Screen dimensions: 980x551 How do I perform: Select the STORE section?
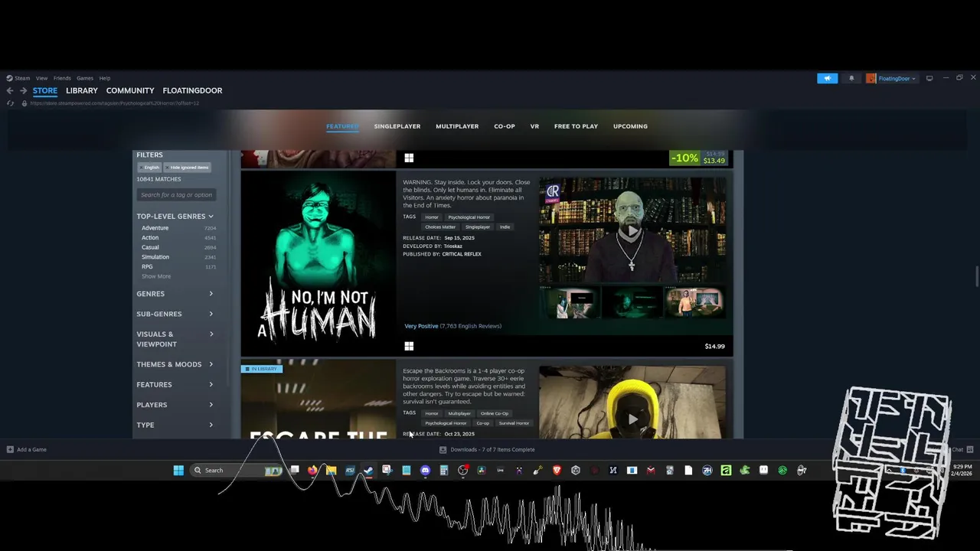coord(44,90)
